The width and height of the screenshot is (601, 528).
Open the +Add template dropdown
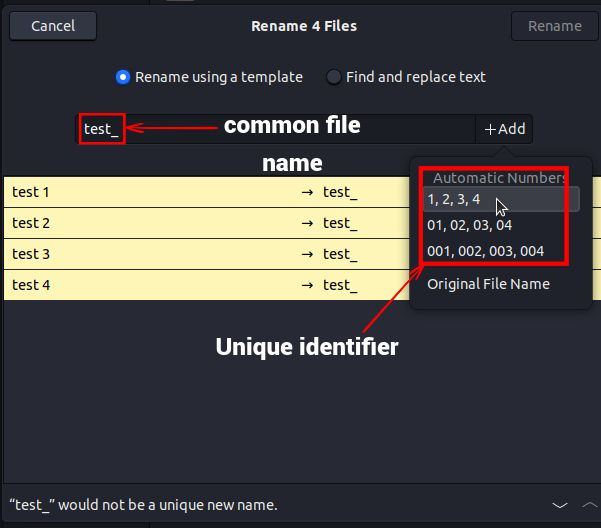pyautogui.click(x=504, y=129)
